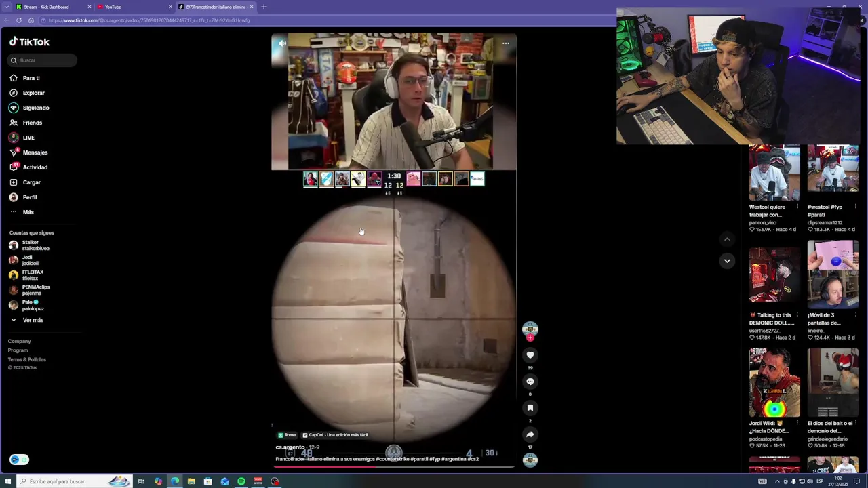Open cs.argento username in caption
The image size is (868, 488).
[290, 447]
